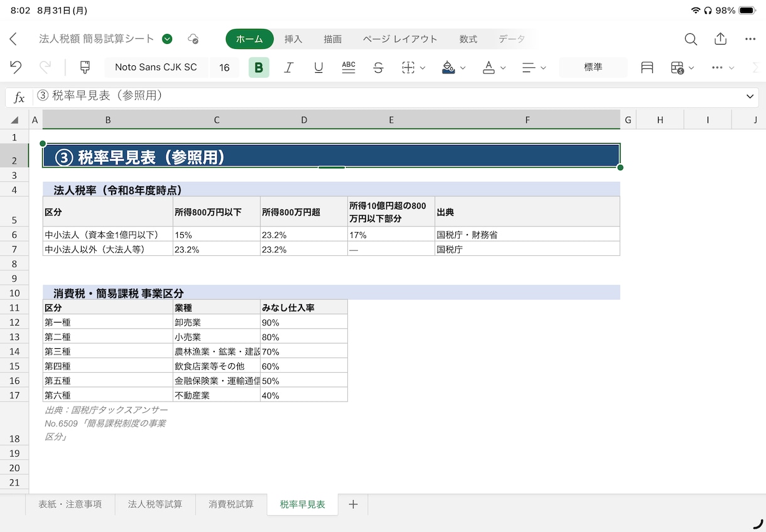Apply the font color A

tap(488, 68)
